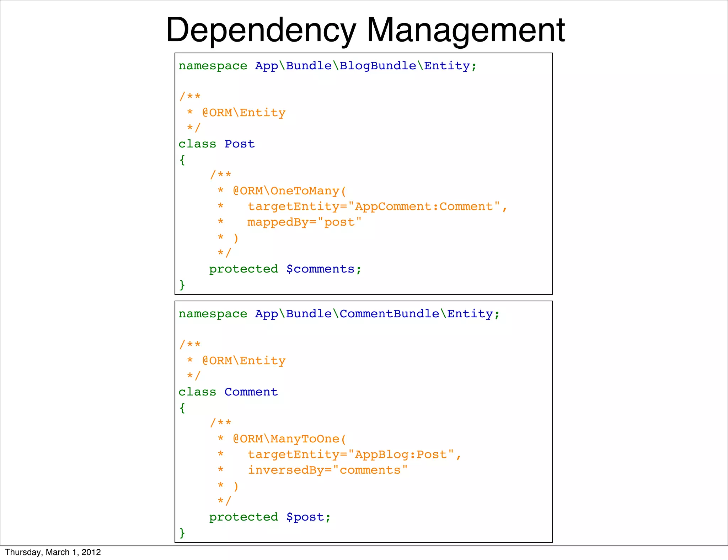Click the 'class Post' declaration
Screen dimensions: 728x560
[216, 144]
